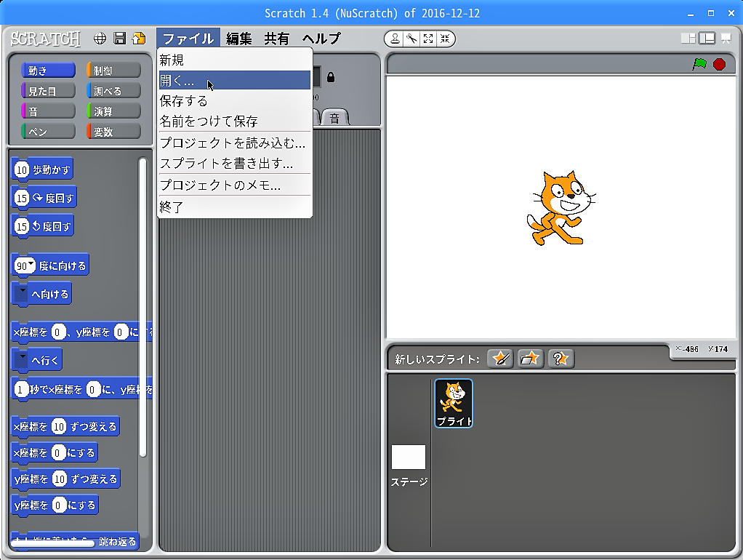Click the floppy disk save icon
743x560 pixels.
pyautogui.click(x=119, y=39)
